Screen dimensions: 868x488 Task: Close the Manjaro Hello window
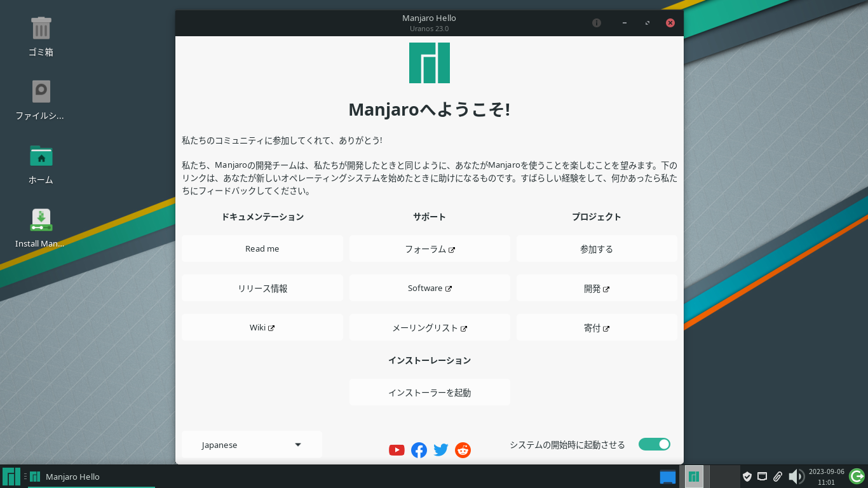670,23
